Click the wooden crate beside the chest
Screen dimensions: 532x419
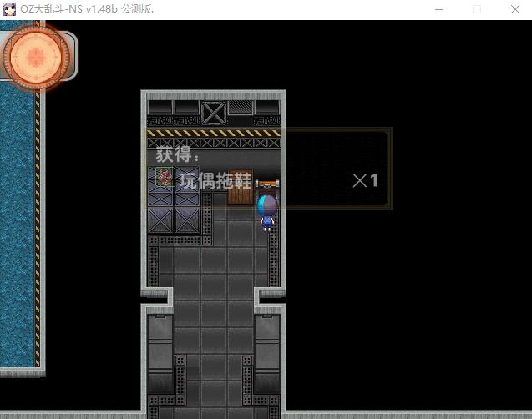pos(241,188)
